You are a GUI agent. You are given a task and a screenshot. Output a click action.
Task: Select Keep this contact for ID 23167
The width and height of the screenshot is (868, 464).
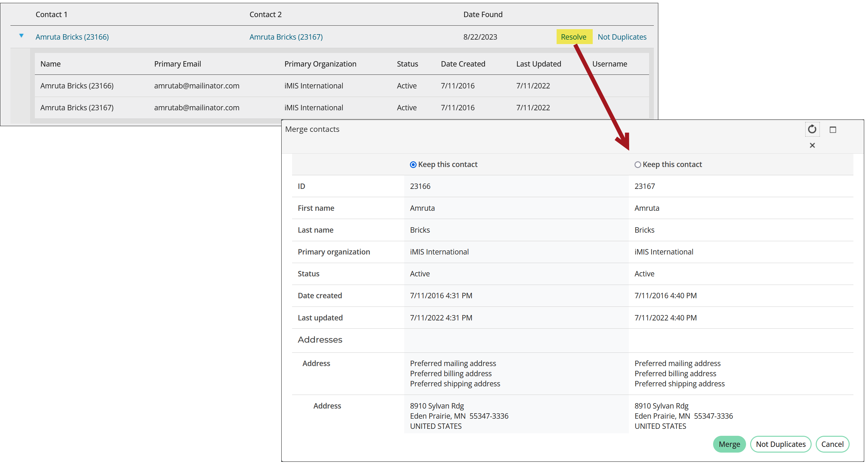point(637,164)
